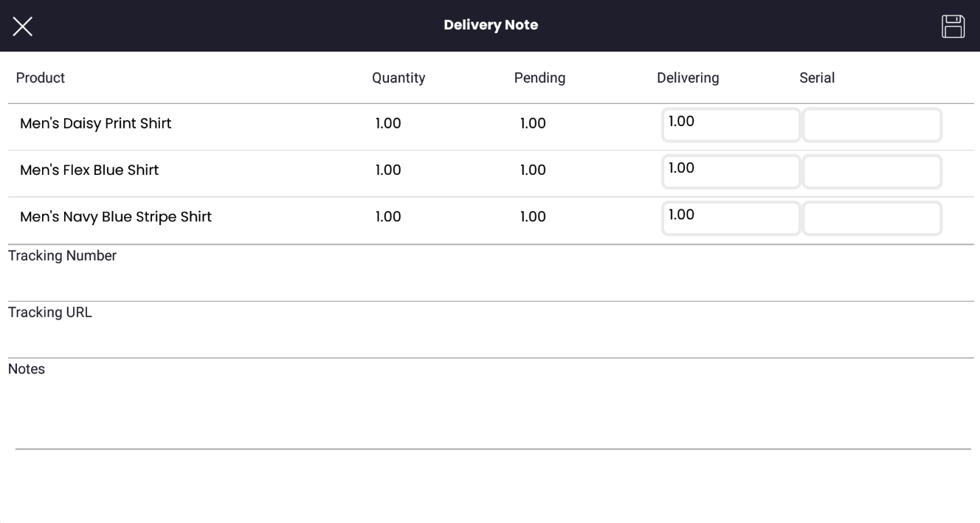The width and height of the screenshot is (980, 523).
Task: Click the Quantity column header
Action: point(398,77)
